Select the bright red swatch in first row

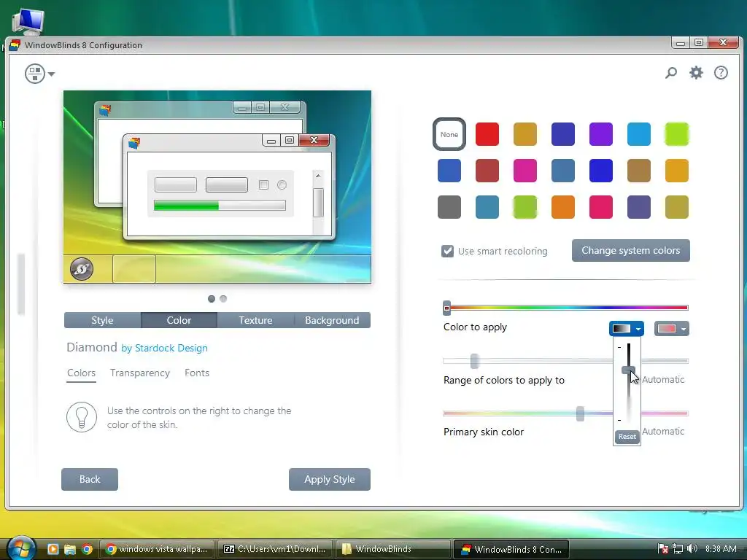(x=487, y=134)
